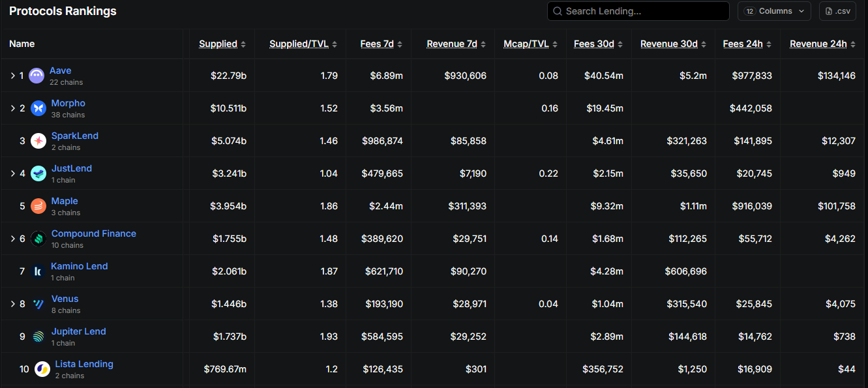Expand the Morpho row chevron
Viewport: 868px width, 388px height.
pos(12,108)
